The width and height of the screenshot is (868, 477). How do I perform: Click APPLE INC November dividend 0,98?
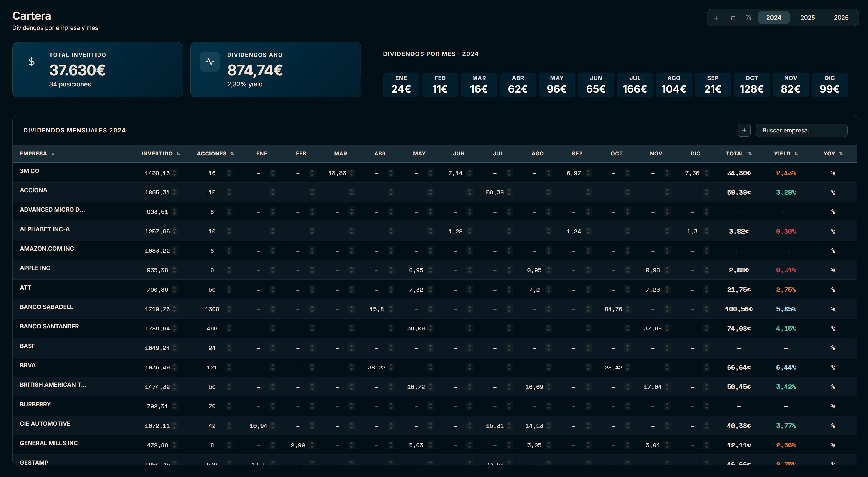tap(652, 270)
